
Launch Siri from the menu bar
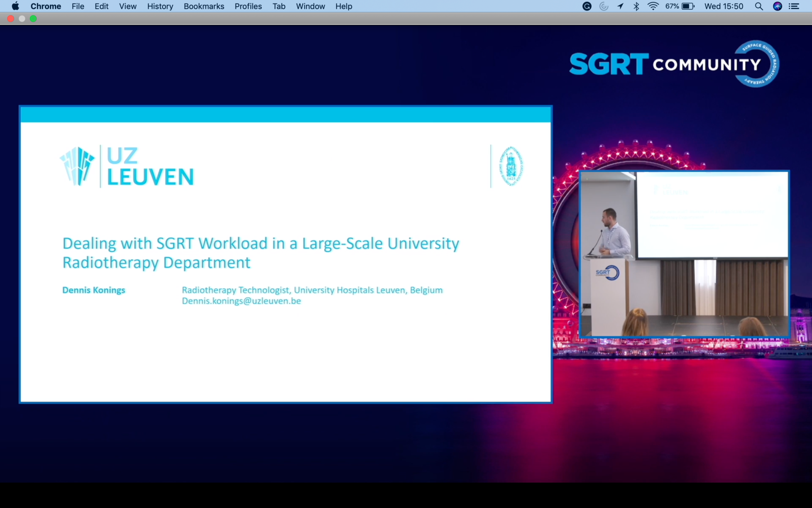(x=777, y=6)
